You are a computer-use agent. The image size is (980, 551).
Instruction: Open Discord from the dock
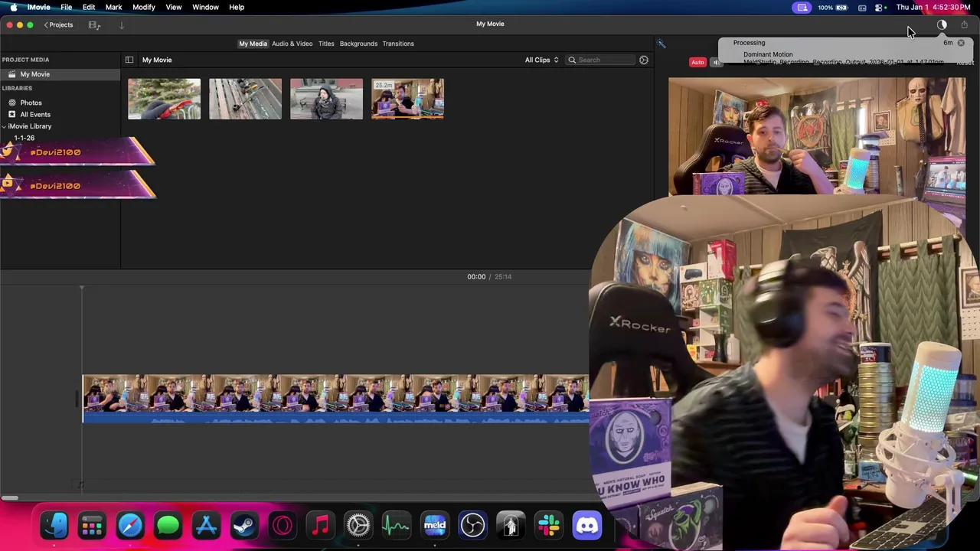coord(587,526)
